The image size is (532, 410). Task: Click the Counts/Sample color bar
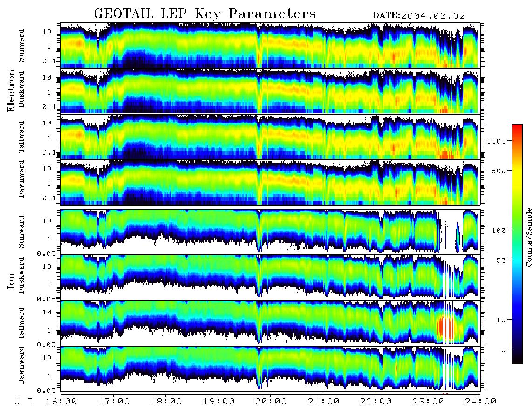(517, 244)
